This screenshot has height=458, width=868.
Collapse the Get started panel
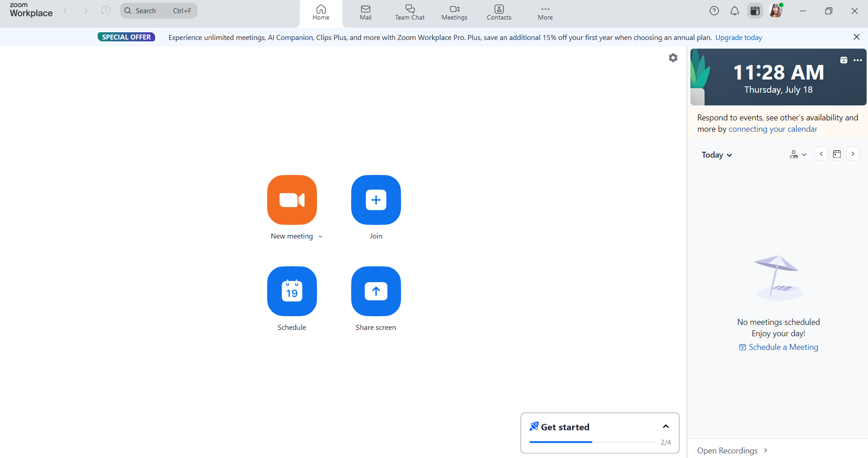(x=666, y=427)
